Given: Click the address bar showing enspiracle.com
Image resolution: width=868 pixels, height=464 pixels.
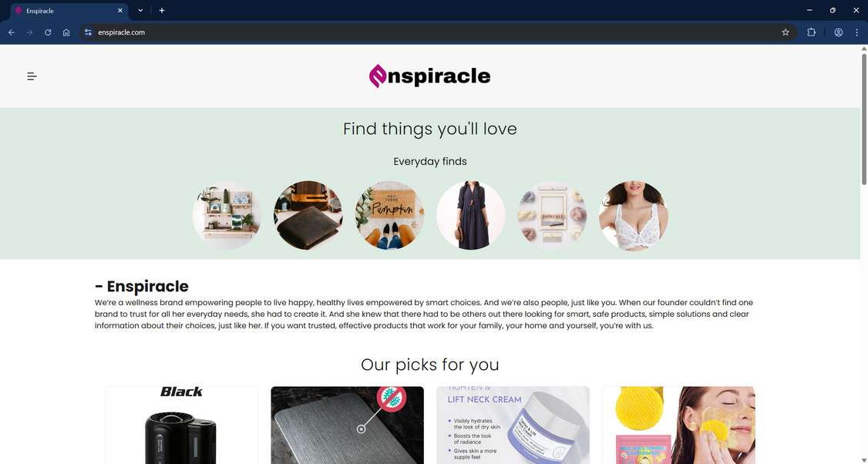Looking at the screenshot, I should pos(437,32).
